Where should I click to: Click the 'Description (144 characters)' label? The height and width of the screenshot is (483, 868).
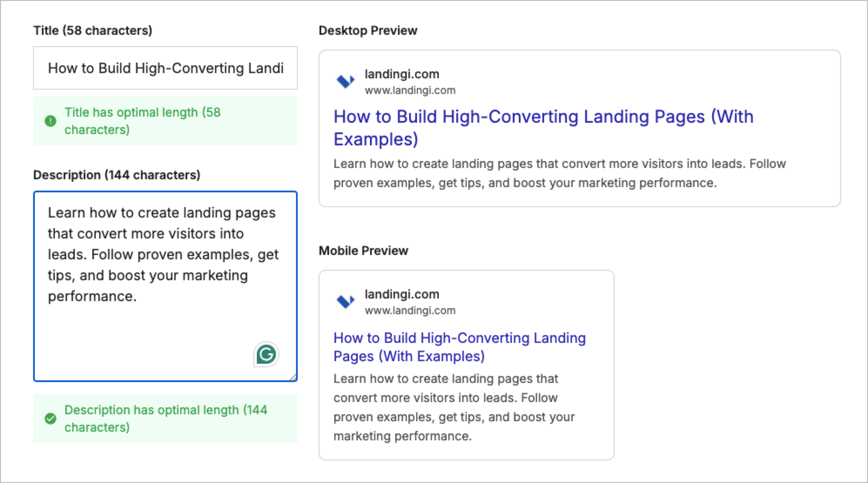click(117, 175)
